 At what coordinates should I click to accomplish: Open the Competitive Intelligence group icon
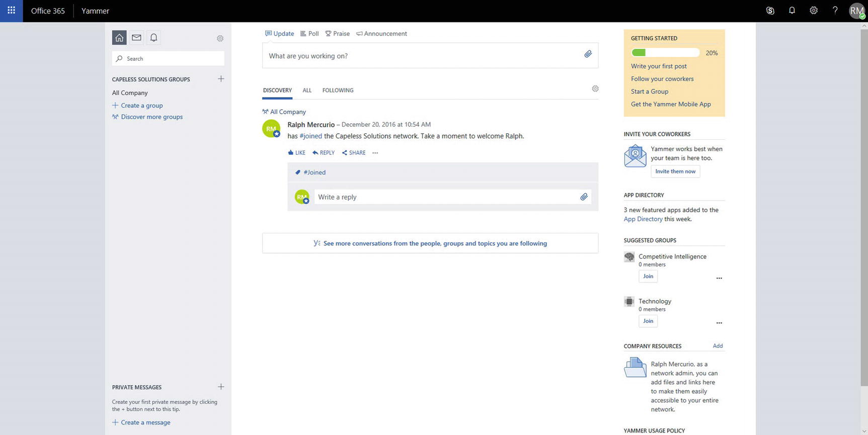coord(629,257)
